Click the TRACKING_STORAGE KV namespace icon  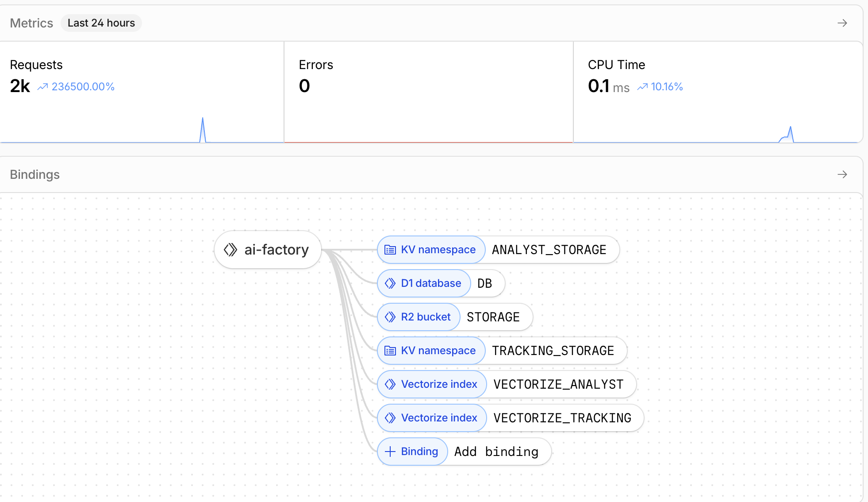pos(390,351)
